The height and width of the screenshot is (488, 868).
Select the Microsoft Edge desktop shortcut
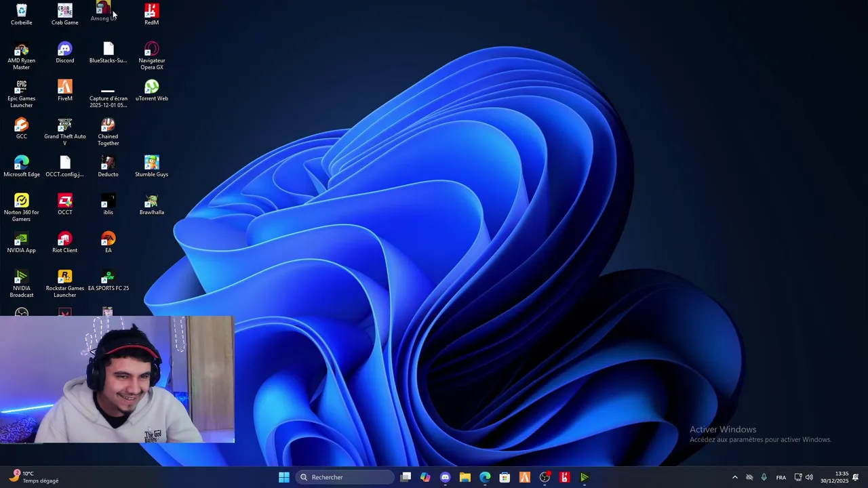pyautogui.click(x=22, y=167)
